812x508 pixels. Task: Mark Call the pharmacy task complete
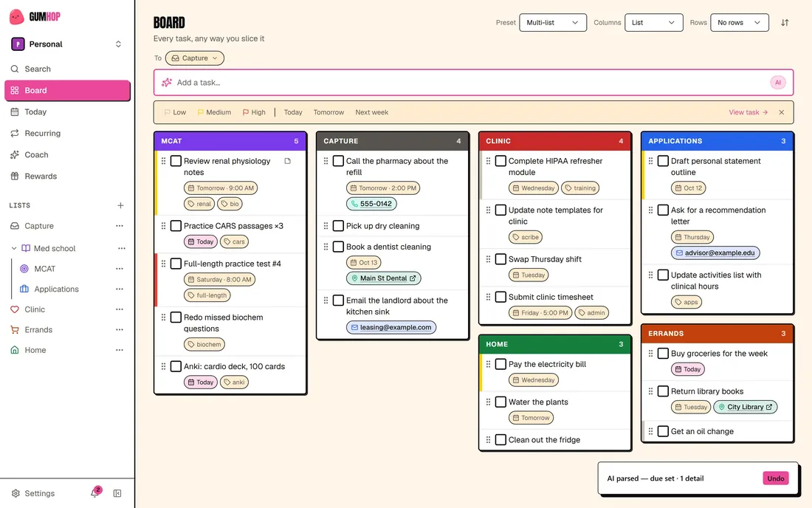point(338,161)
